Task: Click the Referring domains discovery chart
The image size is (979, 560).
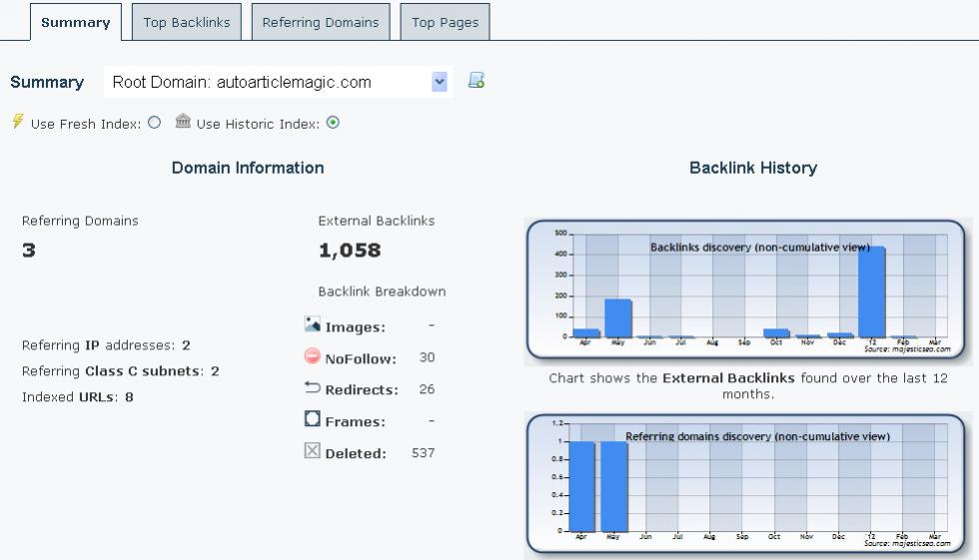Action: [x=747, y=484]
